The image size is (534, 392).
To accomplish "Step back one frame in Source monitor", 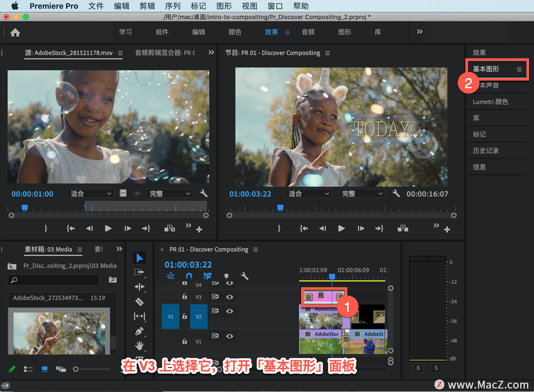I will pyautogui.click(x=89, y=228).
